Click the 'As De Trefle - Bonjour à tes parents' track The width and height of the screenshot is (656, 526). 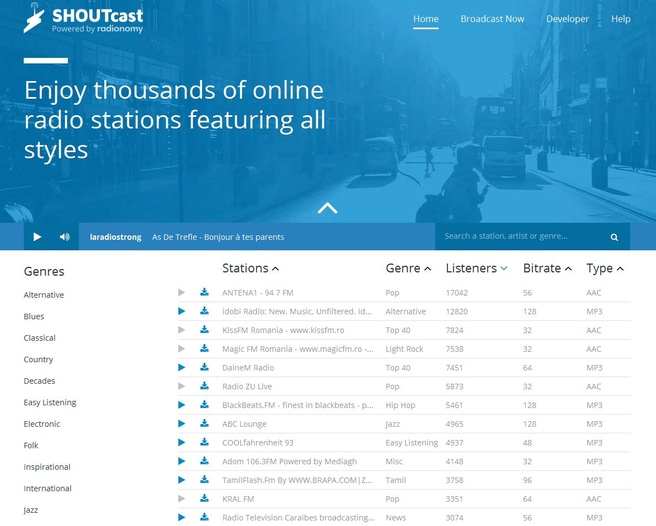click(218, 237)
